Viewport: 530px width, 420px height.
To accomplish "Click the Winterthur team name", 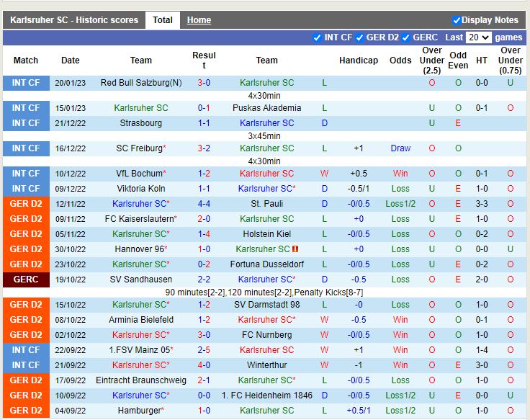I will pyautogui.click(x=266, y=365).
